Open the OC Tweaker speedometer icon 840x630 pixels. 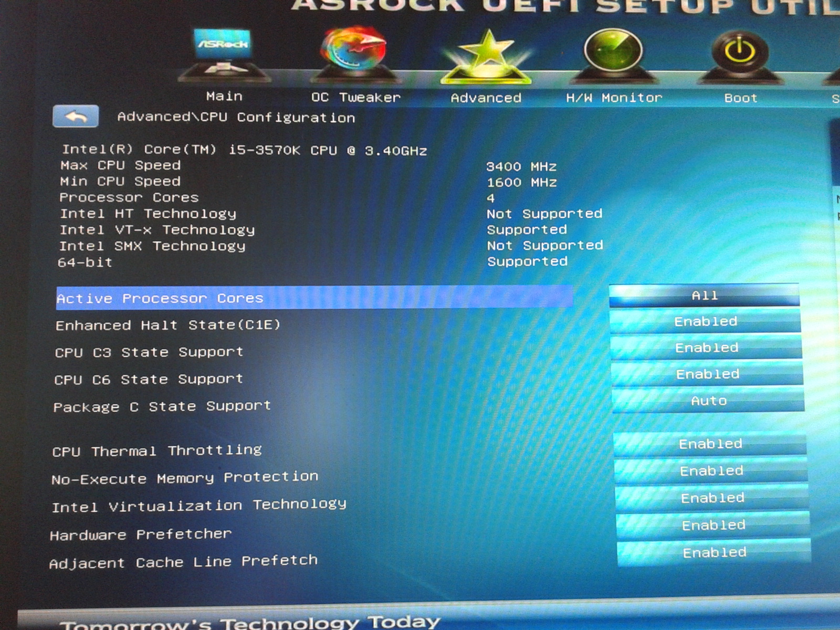pyautogui.click(x=355, y=54)
